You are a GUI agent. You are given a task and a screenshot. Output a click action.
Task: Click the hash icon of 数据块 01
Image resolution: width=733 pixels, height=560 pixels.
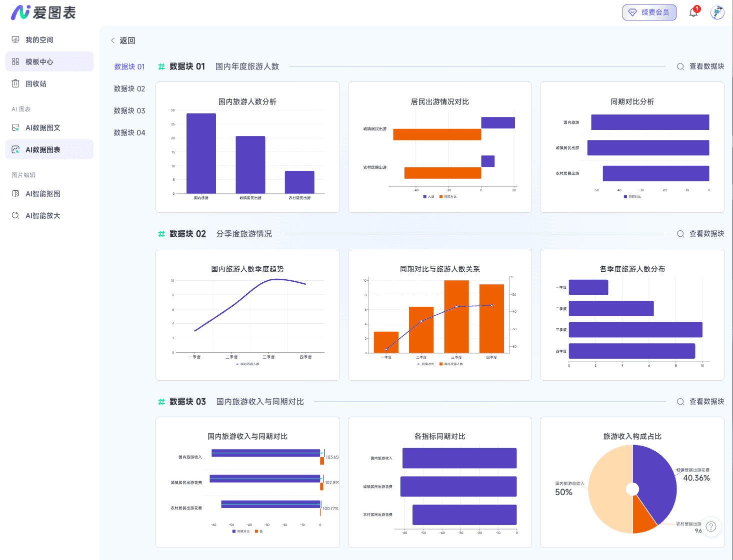(x=161, y=66)
